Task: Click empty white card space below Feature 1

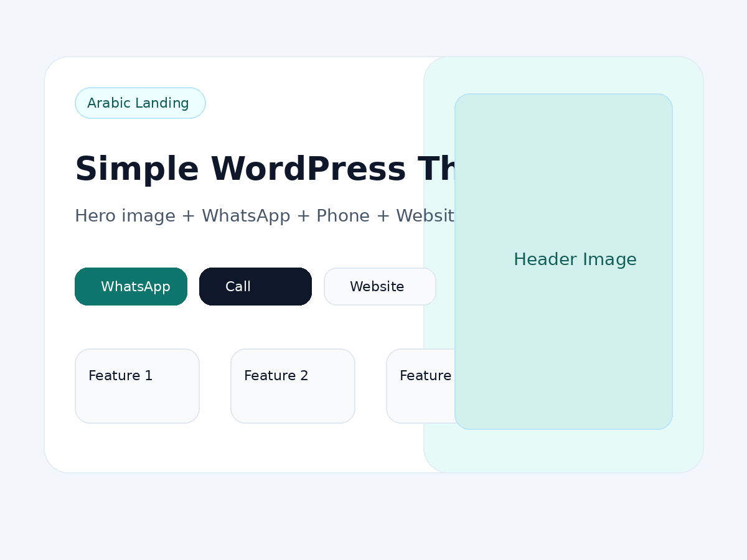Action: [x=137, y=448]
